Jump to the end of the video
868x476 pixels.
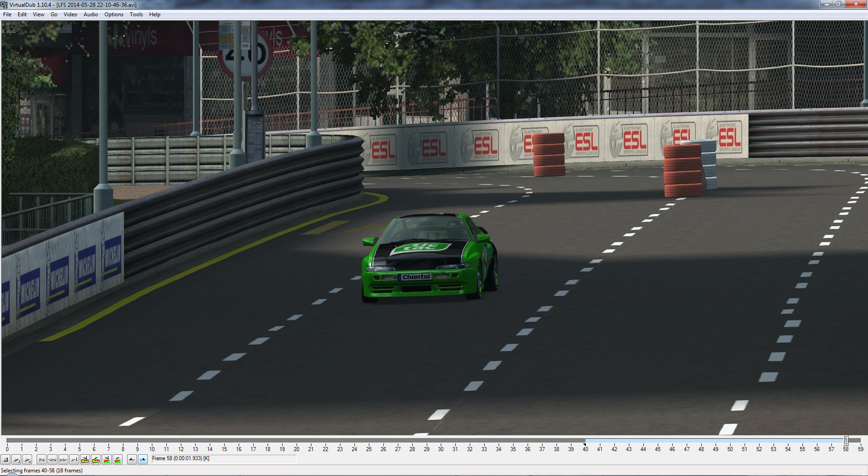pyautogui.click(x=74, y=460)
